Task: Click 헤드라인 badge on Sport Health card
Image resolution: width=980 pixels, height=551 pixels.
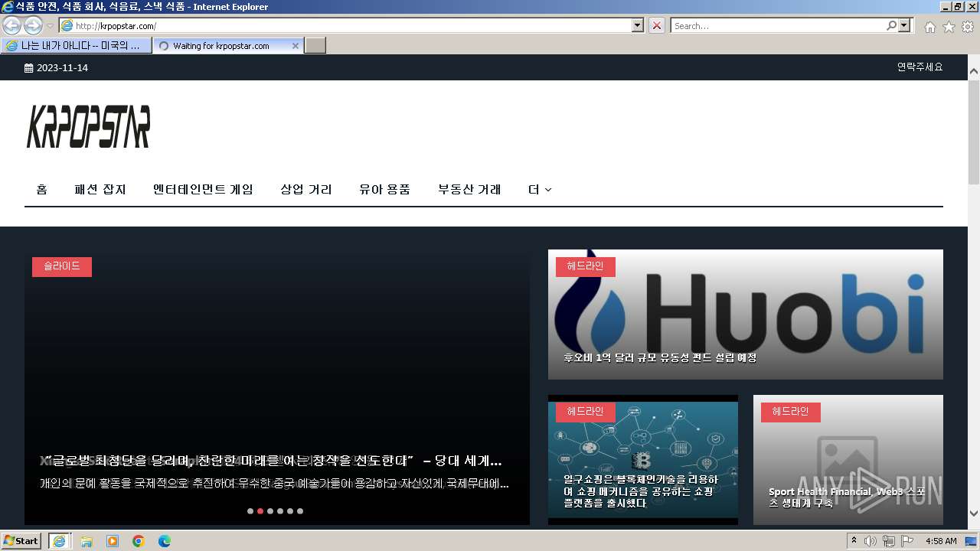Action: point(791,412)
